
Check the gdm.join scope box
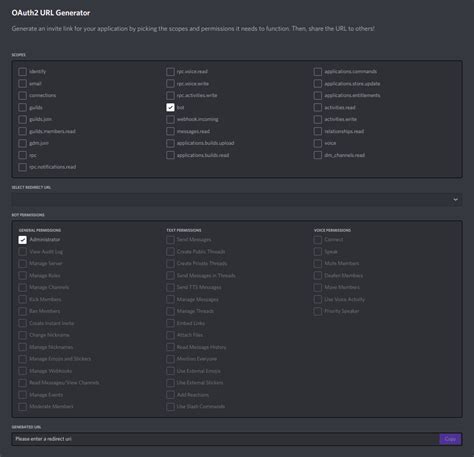(22, 143)
